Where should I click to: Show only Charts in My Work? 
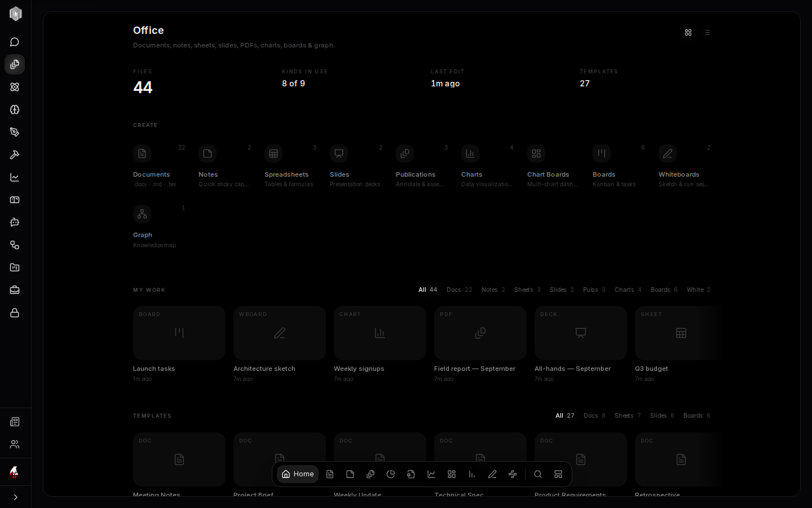pos(628,290)
